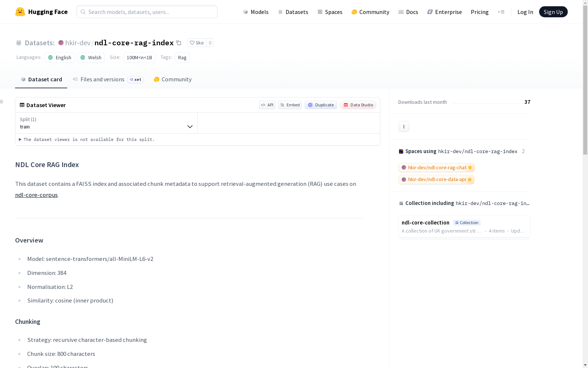Click the Sign Up button
Image resolution: width=588 pixels, height=368 pixels.
point(553,12)
